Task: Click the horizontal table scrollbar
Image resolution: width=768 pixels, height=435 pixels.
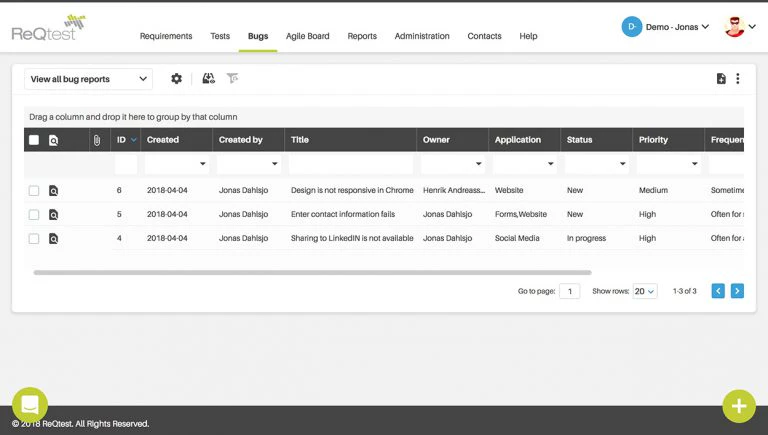Action: pyautogui.click(x=312, y=272)
